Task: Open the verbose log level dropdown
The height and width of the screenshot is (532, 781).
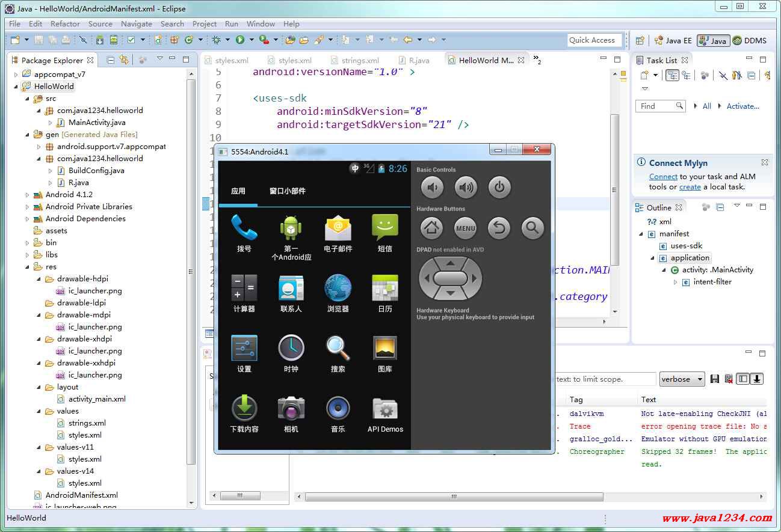Action: coord(682,379)
